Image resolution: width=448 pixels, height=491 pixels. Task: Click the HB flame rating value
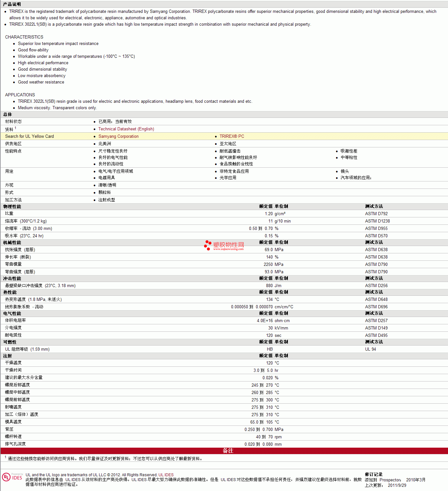[x=270, y=349]
